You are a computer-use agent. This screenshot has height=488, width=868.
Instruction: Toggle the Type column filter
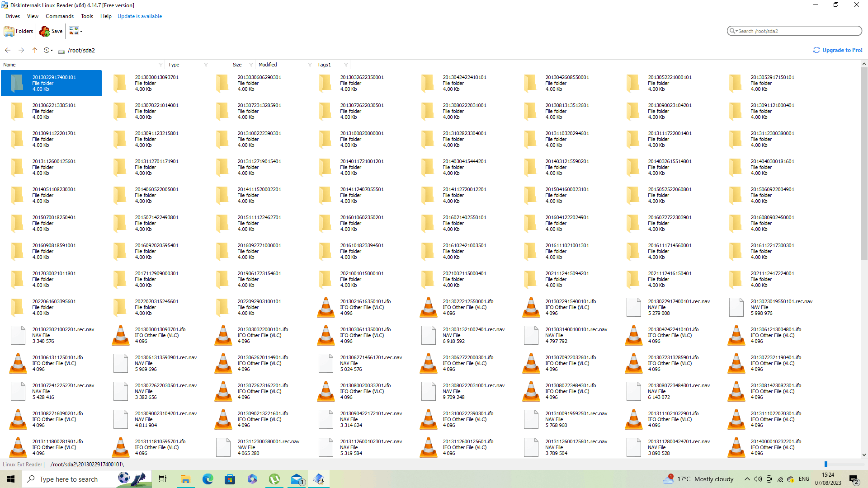coord(206,65)
